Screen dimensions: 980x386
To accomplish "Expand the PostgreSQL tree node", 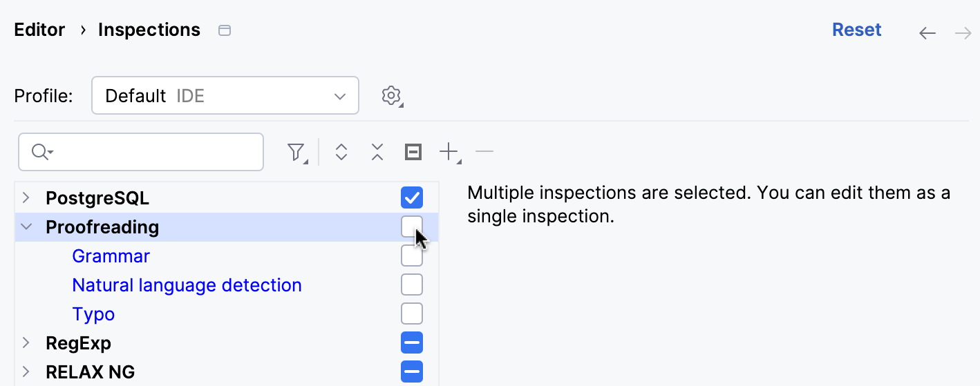I will 26,198.
